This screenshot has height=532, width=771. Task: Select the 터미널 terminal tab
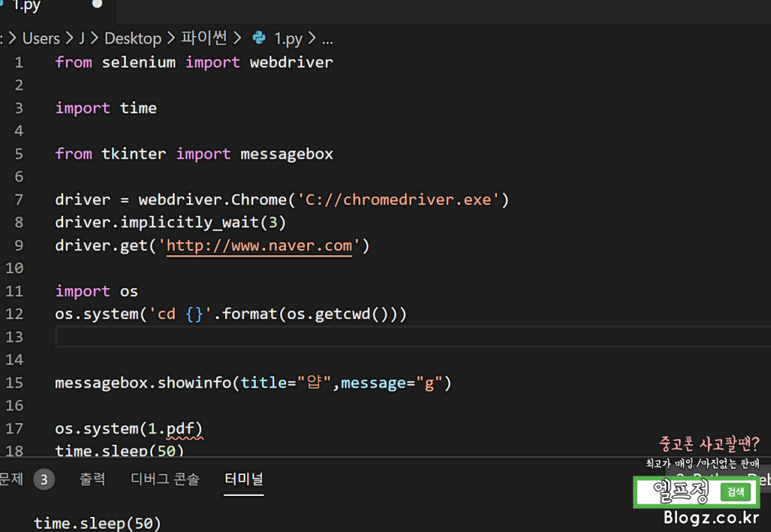(x=244, y=479)
